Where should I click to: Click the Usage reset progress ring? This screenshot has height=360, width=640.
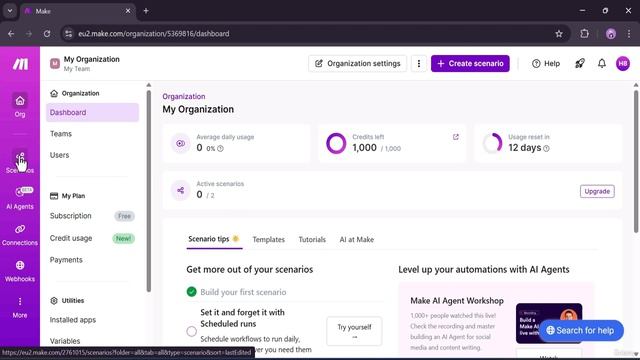pos(492,143)
